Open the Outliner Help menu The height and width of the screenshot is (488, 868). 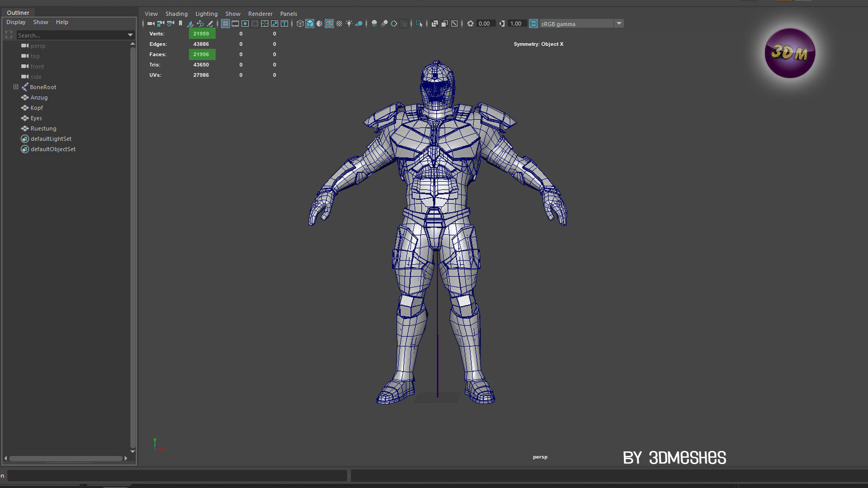[62, 22]
